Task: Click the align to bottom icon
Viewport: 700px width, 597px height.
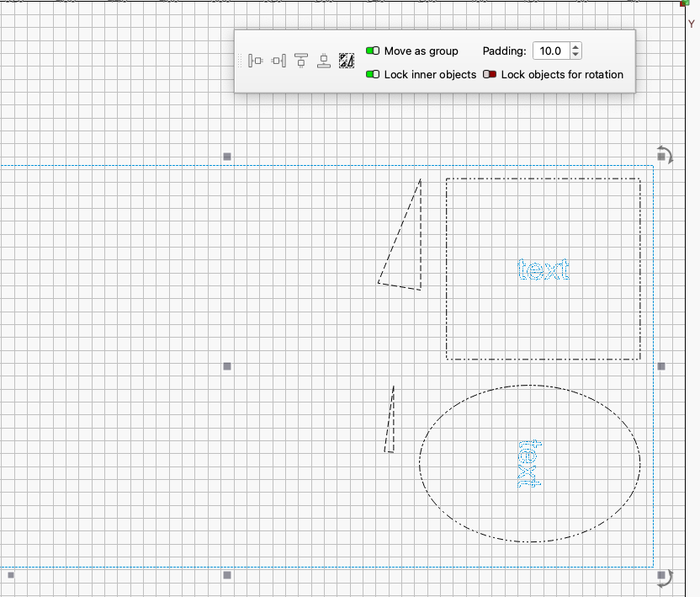Action: click(324, 61)
